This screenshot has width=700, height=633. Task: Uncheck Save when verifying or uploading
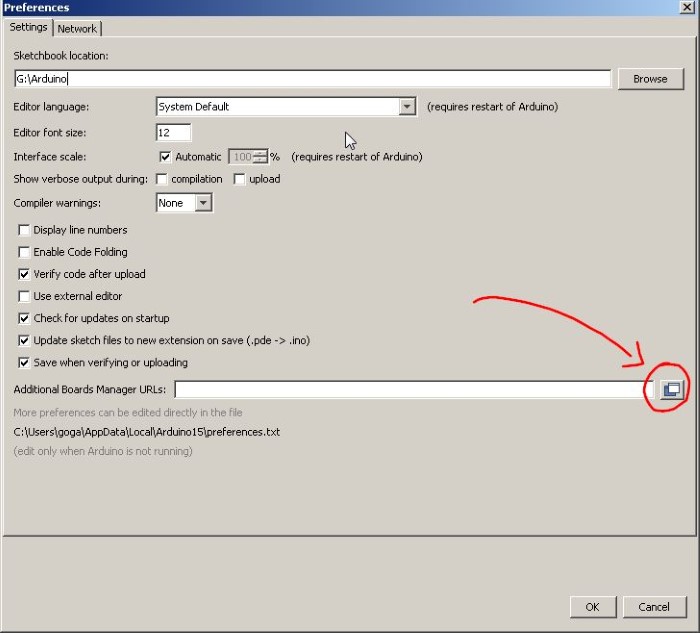pyautogui.click(x=24, y=362)
